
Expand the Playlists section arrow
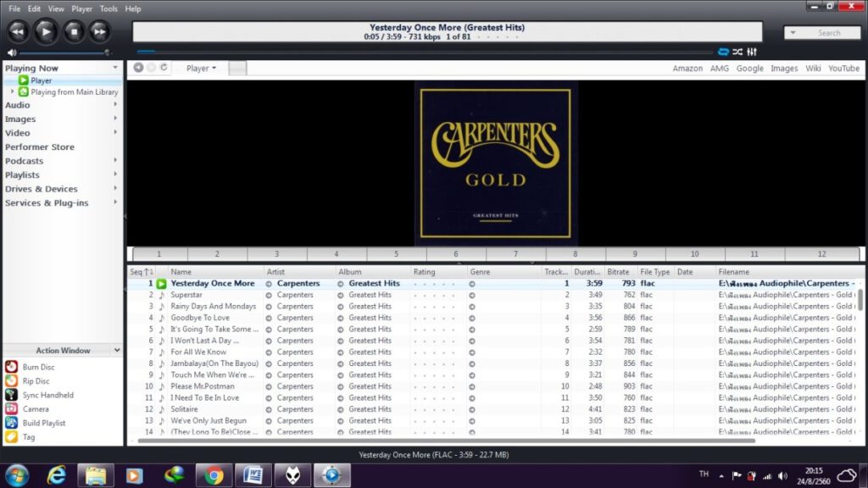[x=115, y=175]
